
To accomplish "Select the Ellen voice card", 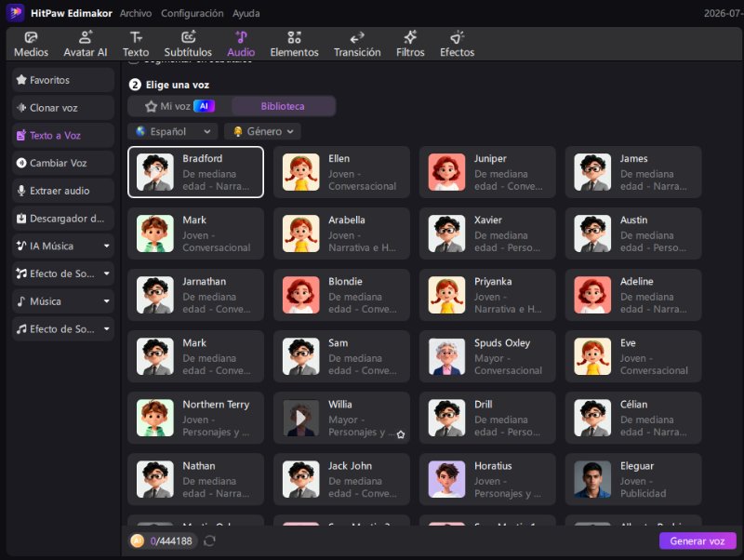I will 341,172.
